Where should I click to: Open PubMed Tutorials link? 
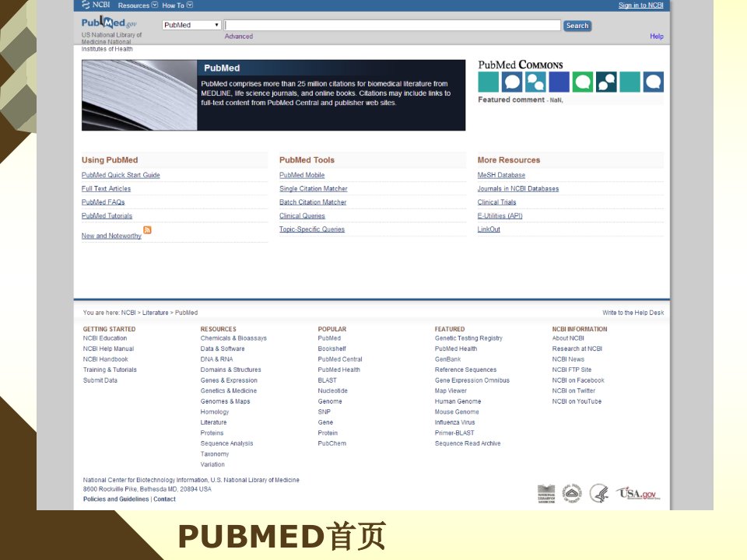point(107,215)
